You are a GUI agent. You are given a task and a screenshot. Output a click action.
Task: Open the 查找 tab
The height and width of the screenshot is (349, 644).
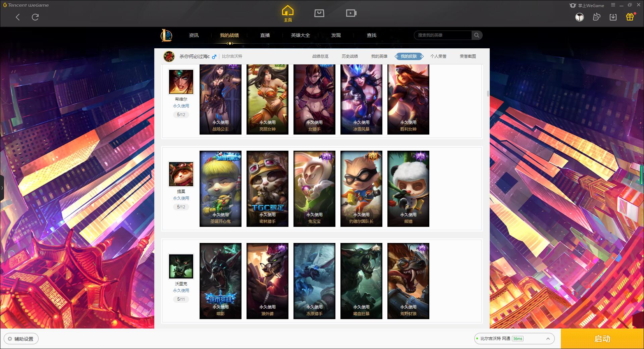pos(372,35)
